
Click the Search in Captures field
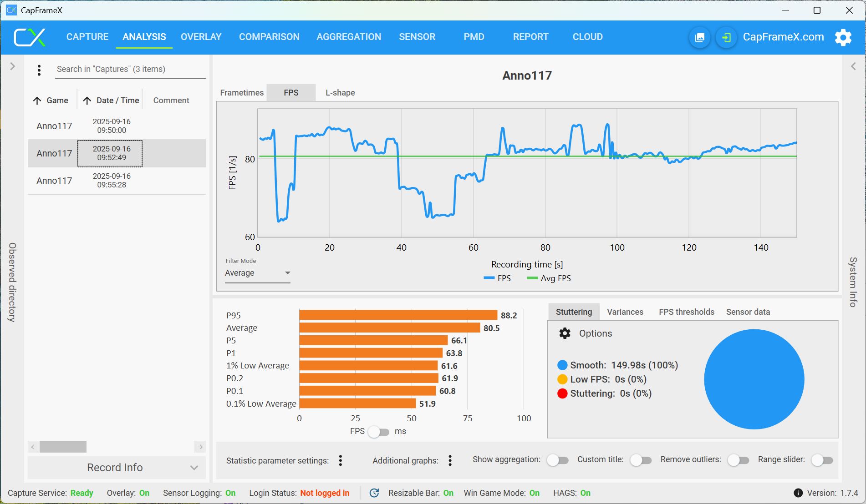pos(130,69)
